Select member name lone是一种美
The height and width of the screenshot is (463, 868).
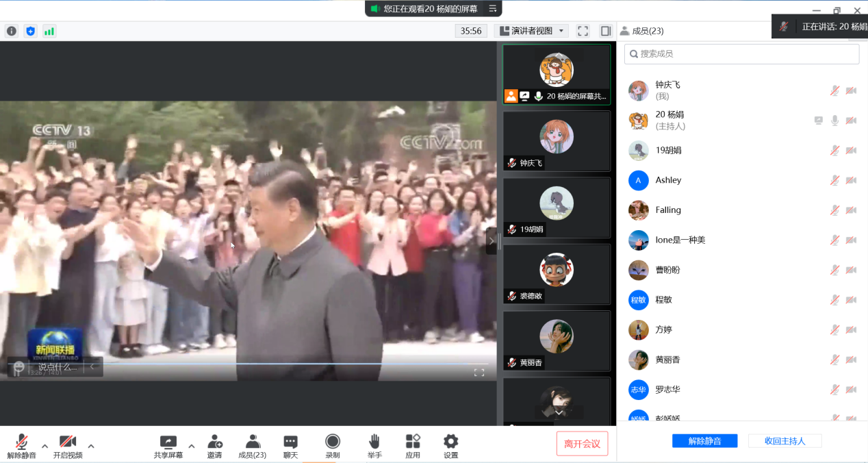click(x=680, y=240)
